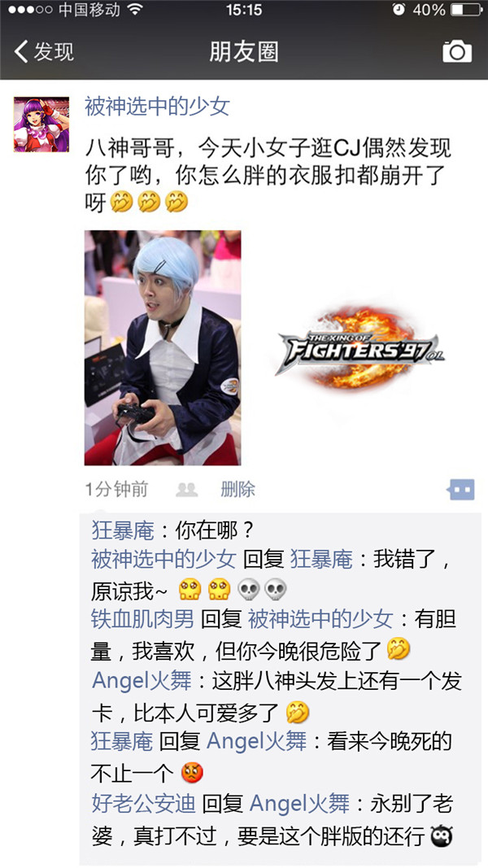This screenshot has height=868, width=488.
Task: Tap 删除 to delete the post
Action: 238,490
